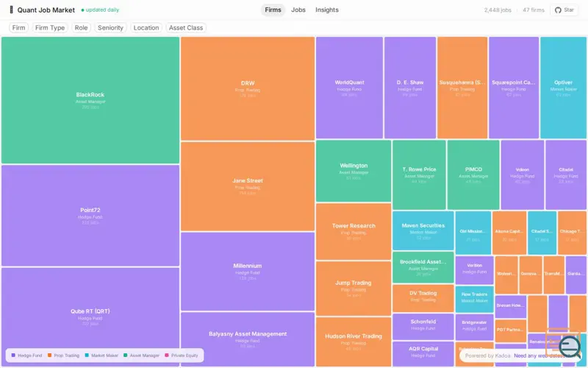Click the Akuna Capital tile
The width and height of the screenshot is (588, 368).
pos(509,233)
